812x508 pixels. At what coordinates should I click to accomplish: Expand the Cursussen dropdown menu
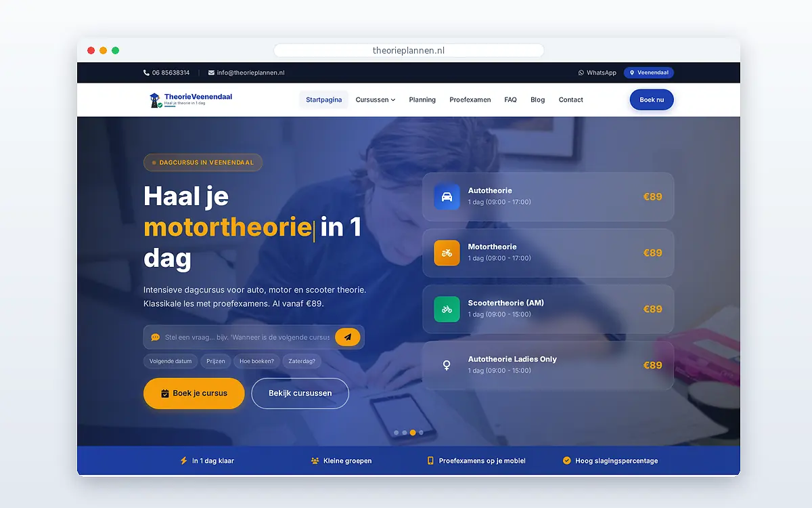coord(376,100)
